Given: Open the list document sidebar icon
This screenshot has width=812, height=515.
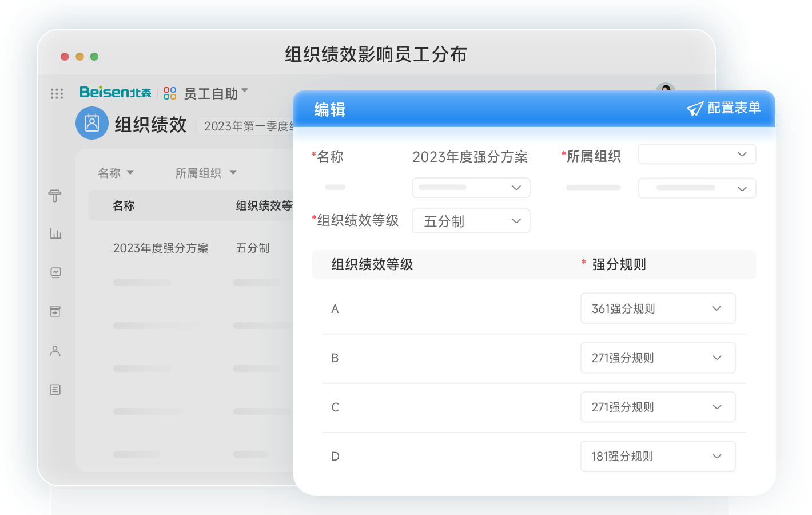Looking at the screenshot, I should [55, 390].
